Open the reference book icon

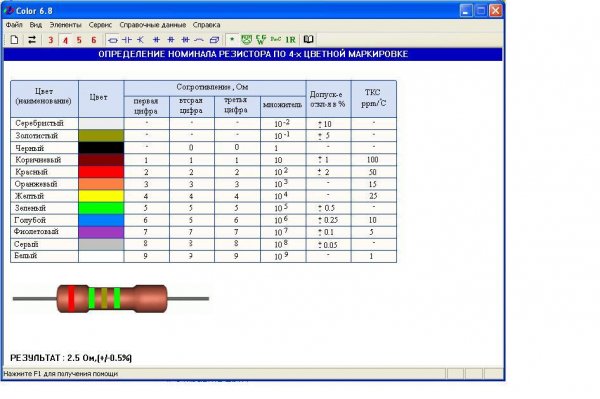point(308,39)
